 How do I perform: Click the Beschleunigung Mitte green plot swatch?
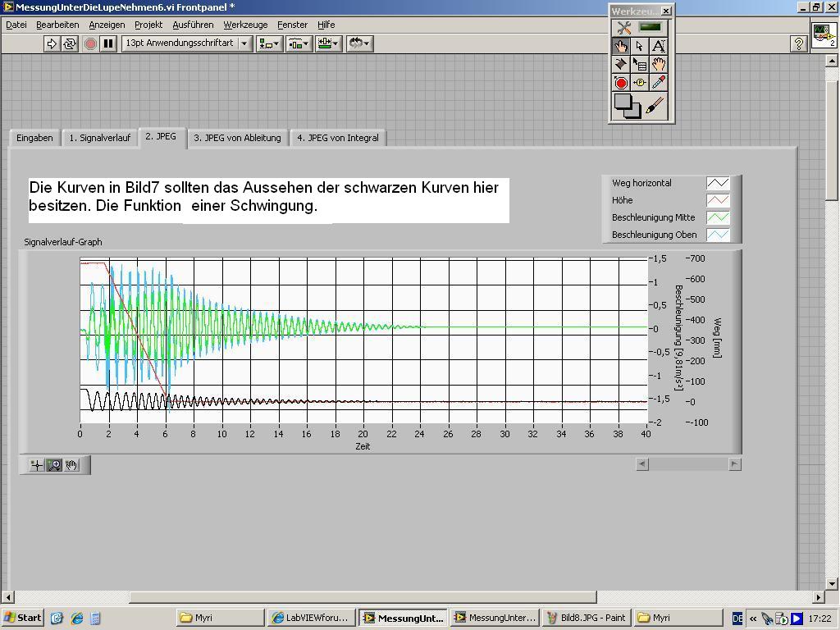point(718,217)
